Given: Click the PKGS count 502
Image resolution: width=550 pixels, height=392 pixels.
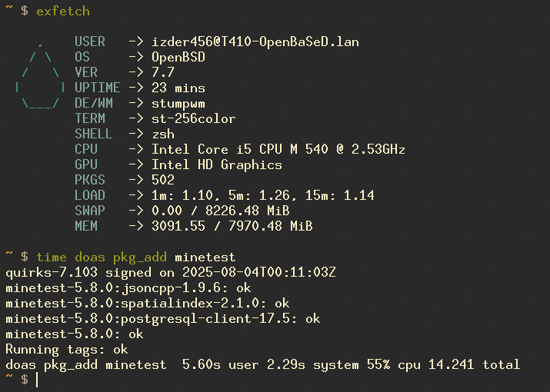Looking at the screenshot, I should coord(163,180).
